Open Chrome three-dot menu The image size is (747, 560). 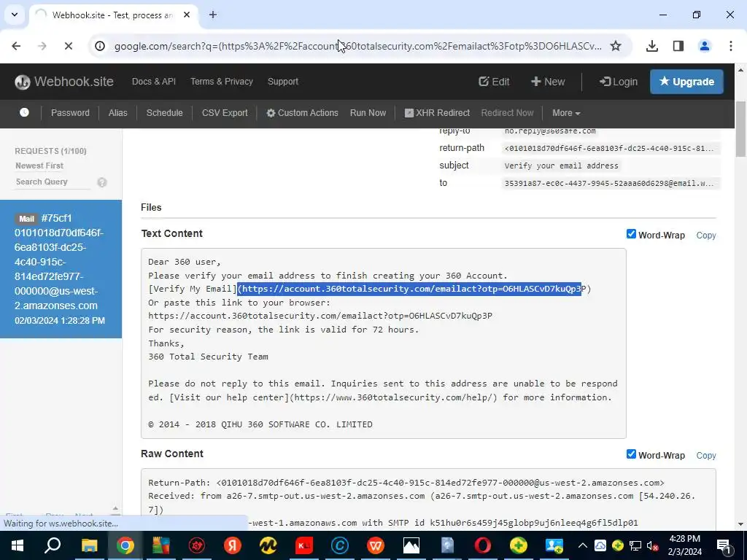coord(731,46)
